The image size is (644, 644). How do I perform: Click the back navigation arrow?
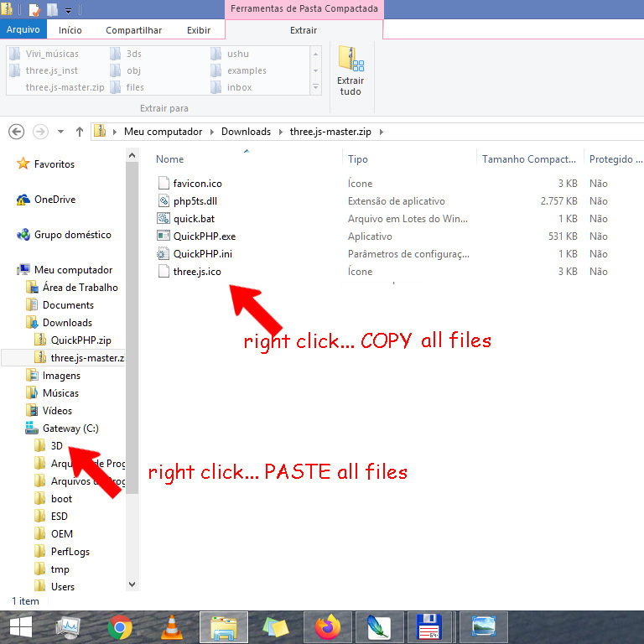pyautogui.click(x=15, y=132)
